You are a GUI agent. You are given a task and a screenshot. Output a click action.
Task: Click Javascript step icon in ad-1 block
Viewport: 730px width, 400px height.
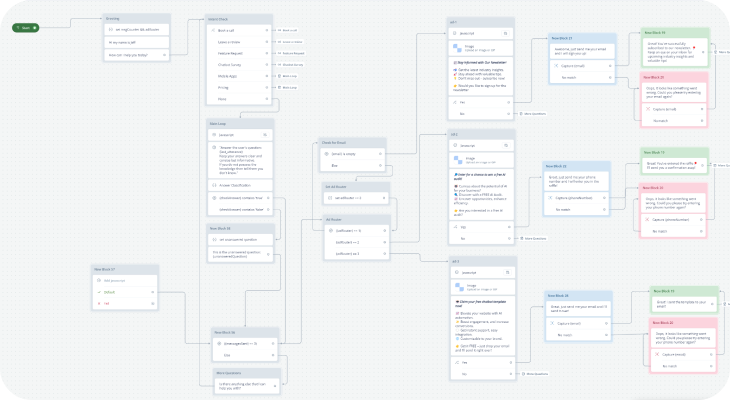[x=455, y=34]
